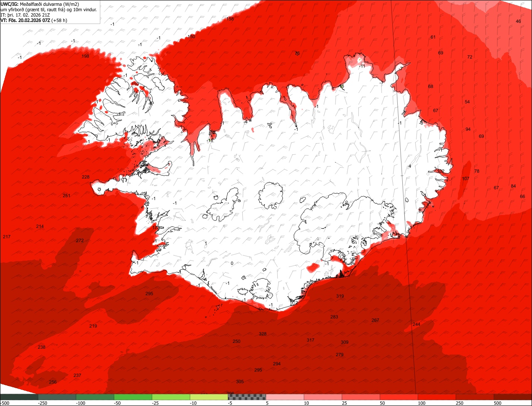Click the map value 238

(x=42, y=347)
